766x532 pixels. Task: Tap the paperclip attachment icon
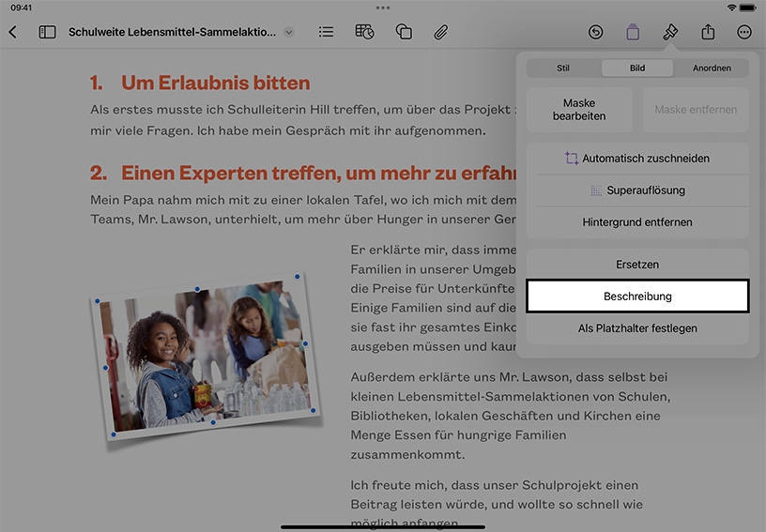click(x=440, y=32)
